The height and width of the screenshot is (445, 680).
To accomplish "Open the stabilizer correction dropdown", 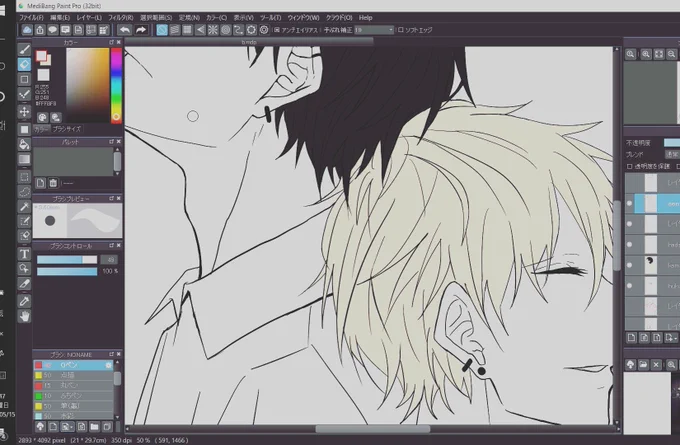I will pyautogui.click(x=374, y=30).
